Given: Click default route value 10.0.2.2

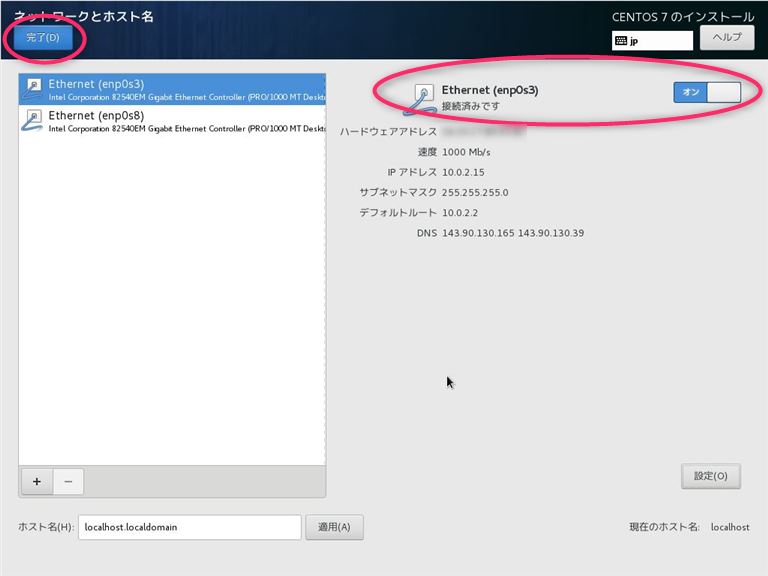Looking at the screenshot, I should 459,213.
